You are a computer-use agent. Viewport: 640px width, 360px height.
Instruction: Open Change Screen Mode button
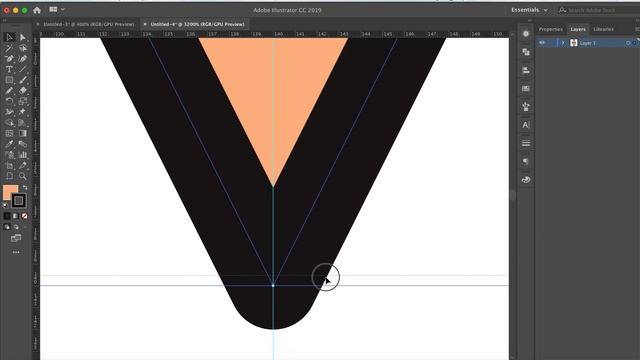(16, 238)
